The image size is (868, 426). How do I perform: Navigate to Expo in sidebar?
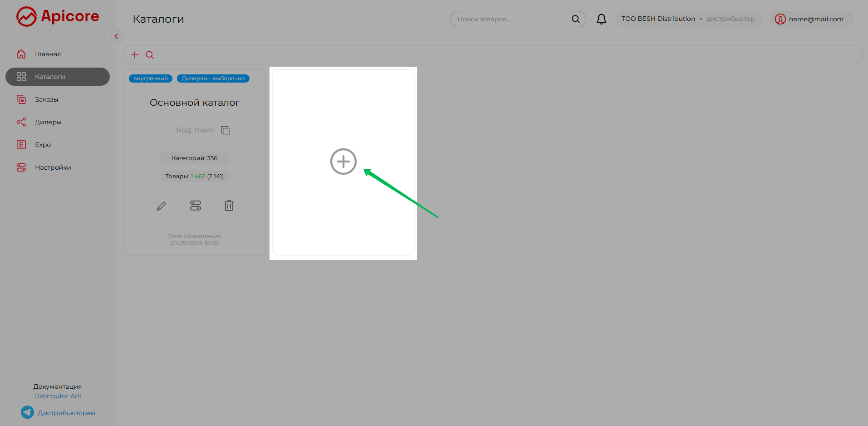point(43,145)
